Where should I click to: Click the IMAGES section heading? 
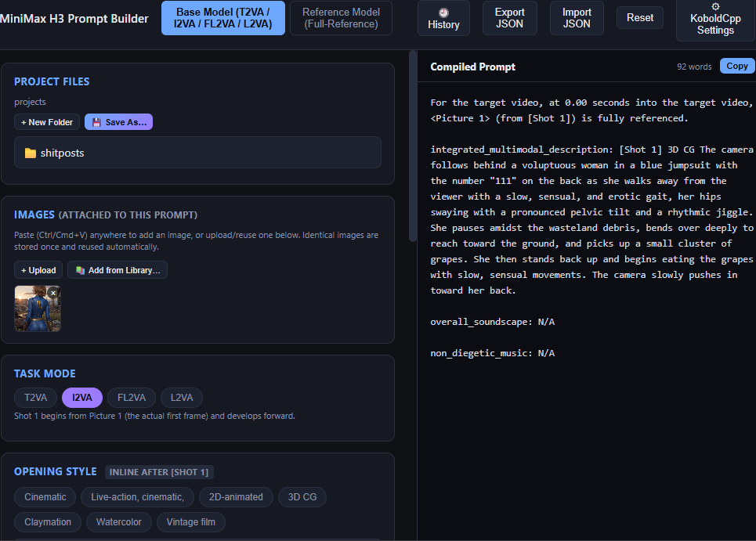106,215
